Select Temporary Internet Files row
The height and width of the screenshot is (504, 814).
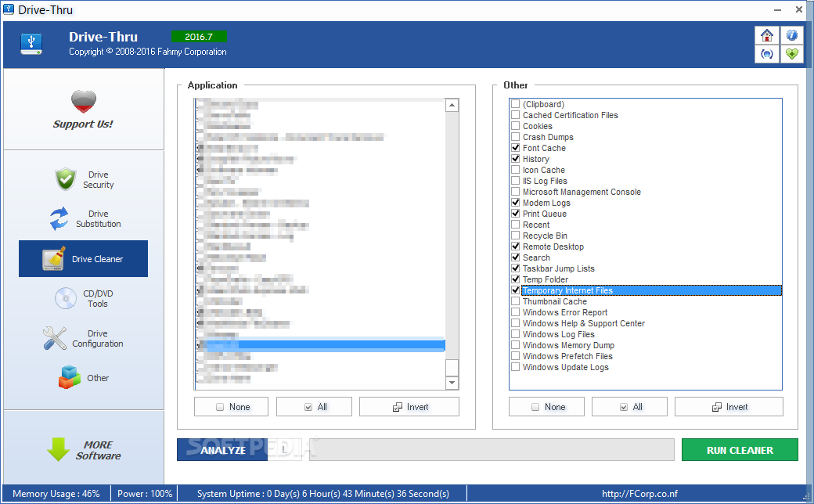[x=651, y=290]
